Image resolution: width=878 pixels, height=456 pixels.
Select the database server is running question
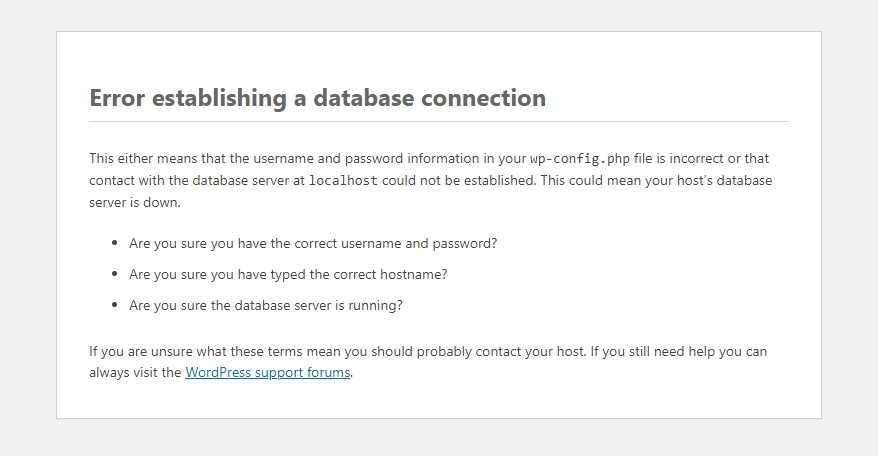266,305
